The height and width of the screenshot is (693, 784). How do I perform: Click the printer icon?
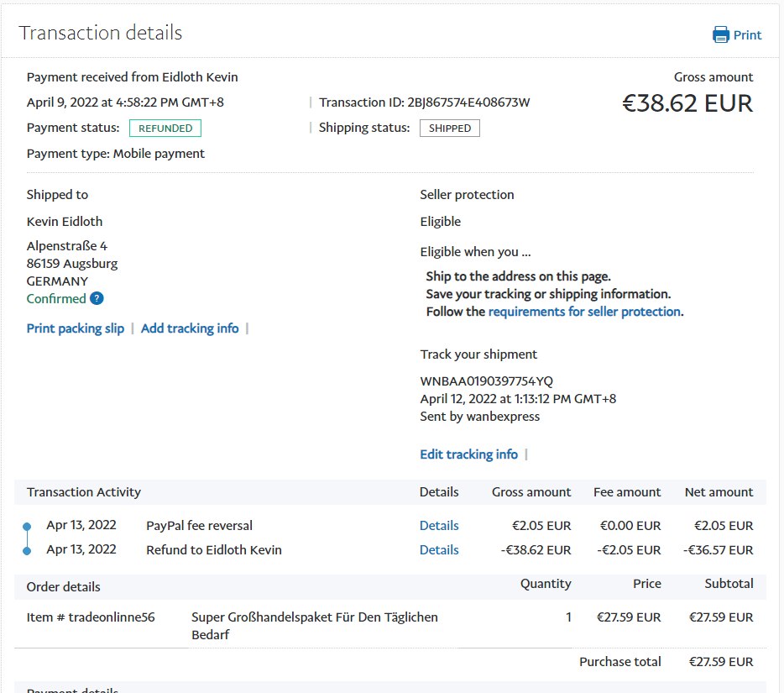(x=720, y=34)
